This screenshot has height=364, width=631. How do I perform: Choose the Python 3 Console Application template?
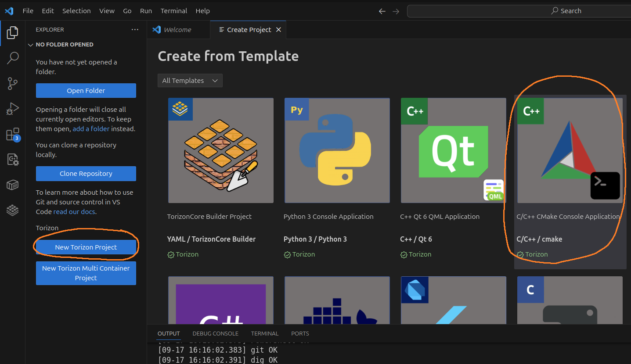(x=337, y=150)
